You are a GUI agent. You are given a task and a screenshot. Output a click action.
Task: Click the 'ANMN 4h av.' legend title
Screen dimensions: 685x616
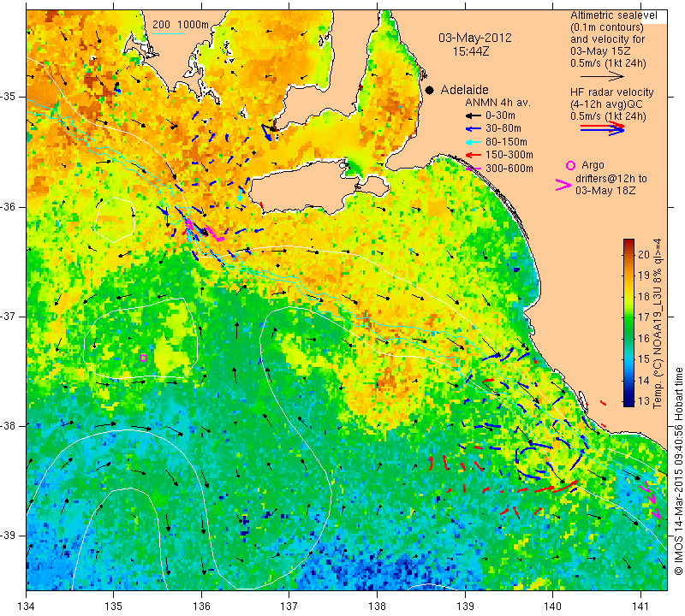pyautogui.click(x=497, y=103)
